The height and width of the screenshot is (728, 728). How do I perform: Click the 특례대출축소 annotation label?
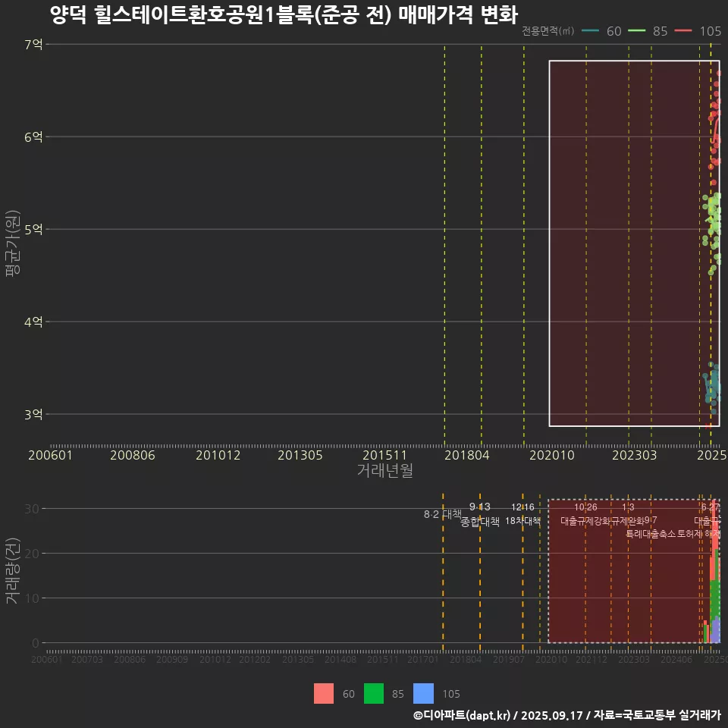click(651, 534)
